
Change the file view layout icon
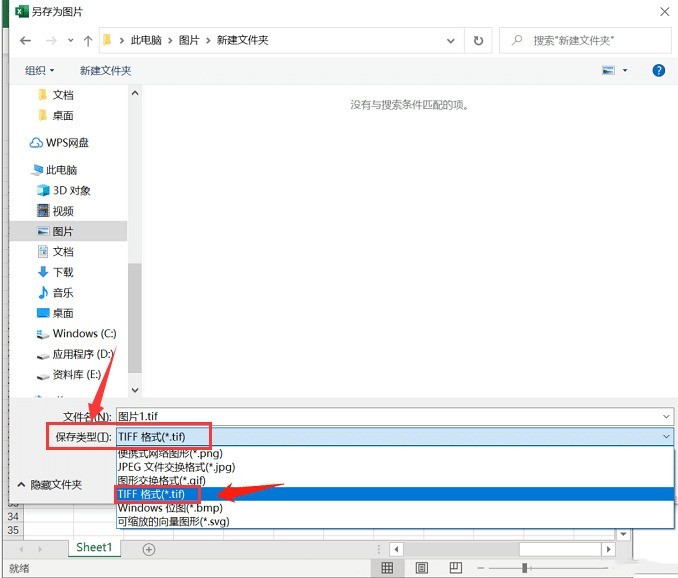[x=609, y=70]
